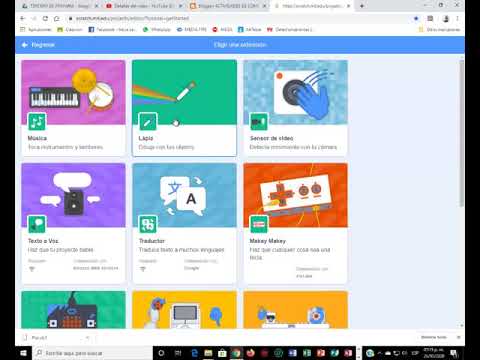Click the Lápiz title text
The height and width of the screenshot is (360, 480).
pos(146,138)
